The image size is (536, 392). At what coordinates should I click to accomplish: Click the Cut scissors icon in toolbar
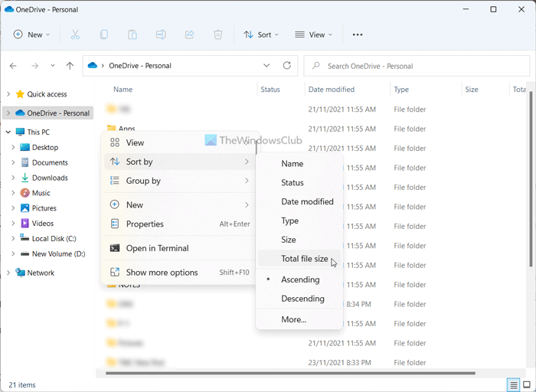tap(75, 34)
